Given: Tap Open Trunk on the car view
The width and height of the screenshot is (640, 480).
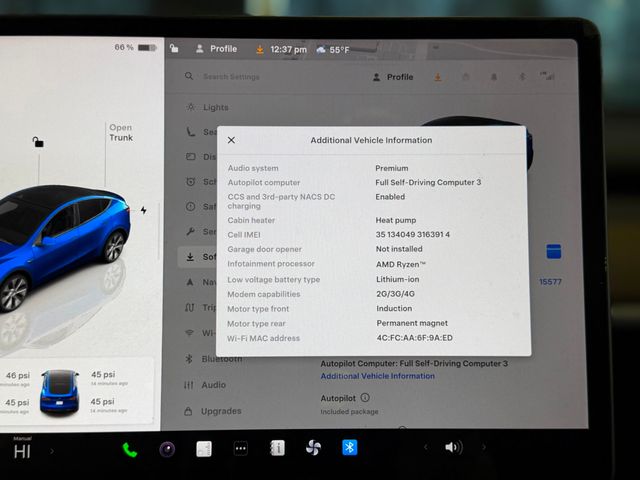Looking at the screenshot, I should [121, 132].
